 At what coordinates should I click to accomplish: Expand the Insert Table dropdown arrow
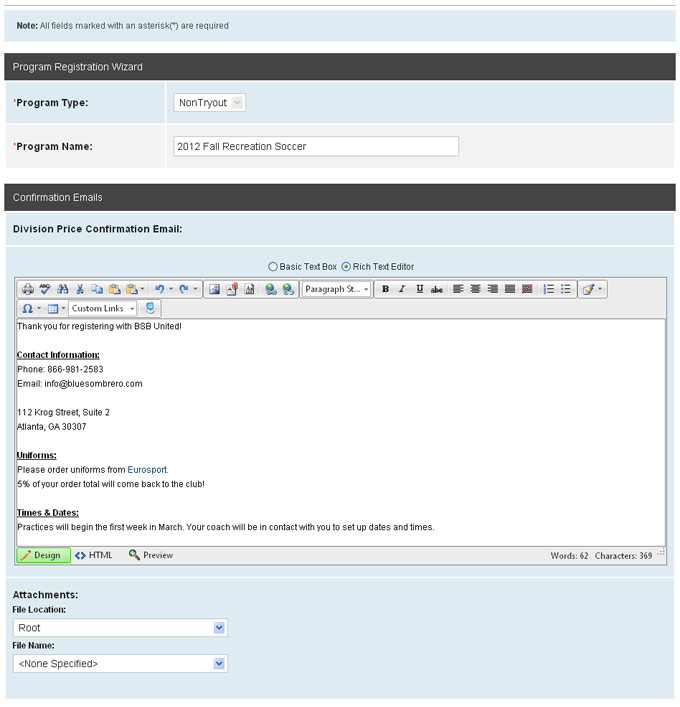tap(63, 308)
